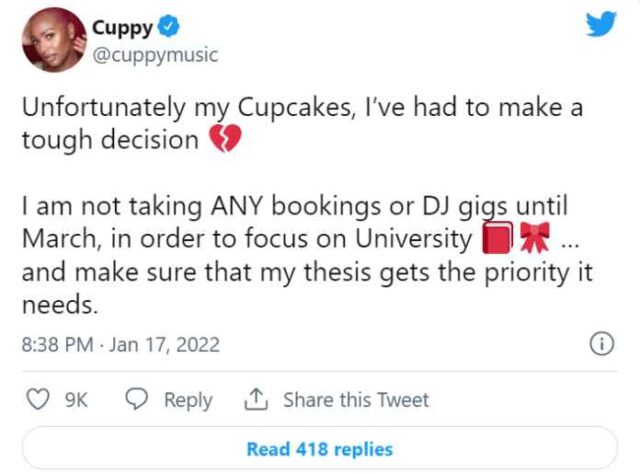The width and height of the screenshot is (640, 474).
Task: Click the 9K likes count
Action: (x=76, y=400)
